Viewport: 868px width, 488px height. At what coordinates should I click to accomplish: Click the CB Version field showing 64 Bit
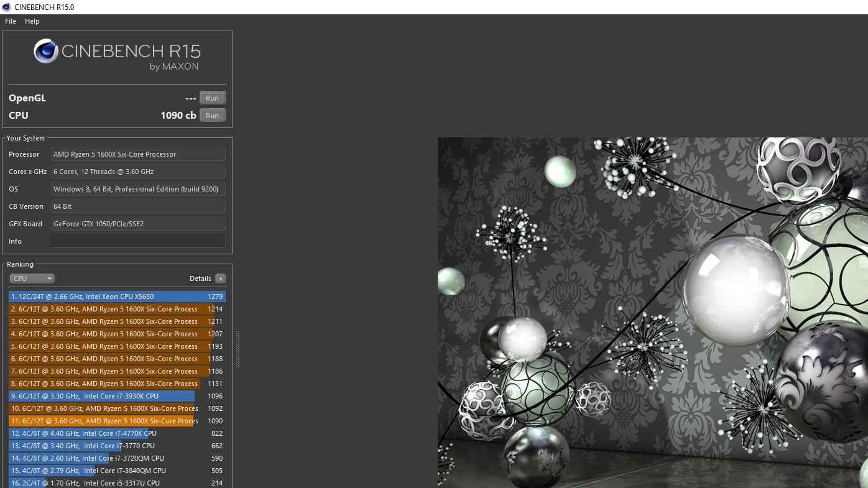click(x=138, y=206)
